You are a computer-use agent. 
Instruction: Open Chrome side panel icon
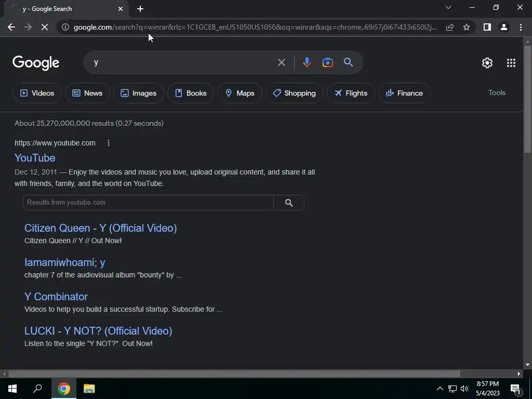(487, 27)
